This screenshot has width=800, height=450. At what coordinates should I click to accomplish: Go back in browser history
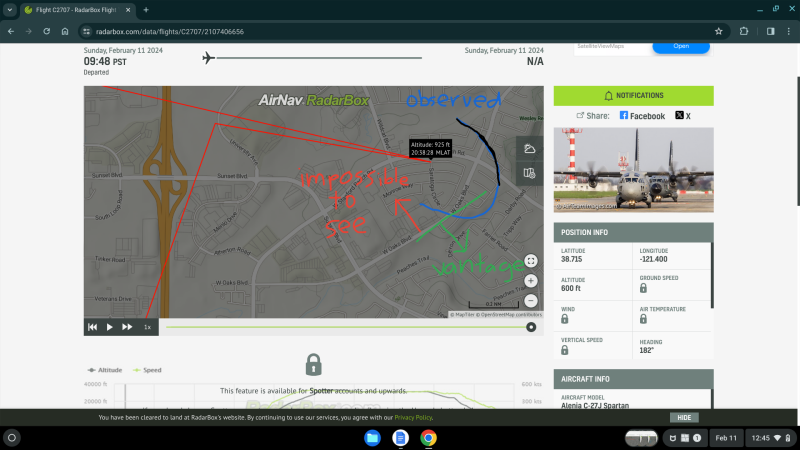11,31
